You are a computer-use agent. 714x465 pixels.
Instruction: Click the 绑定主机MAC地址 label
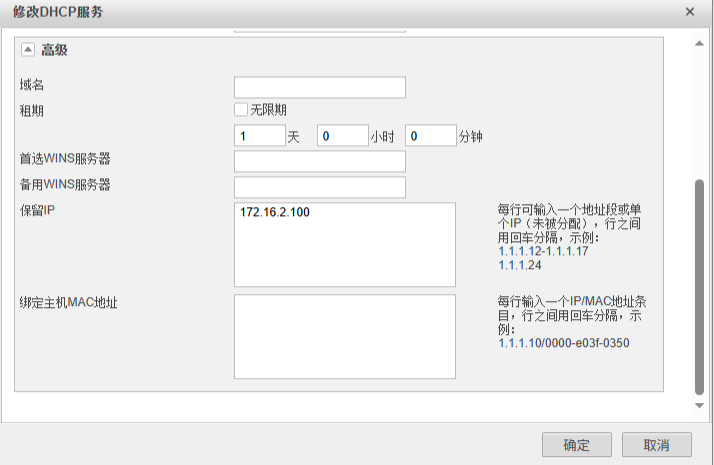pos(68,302)
